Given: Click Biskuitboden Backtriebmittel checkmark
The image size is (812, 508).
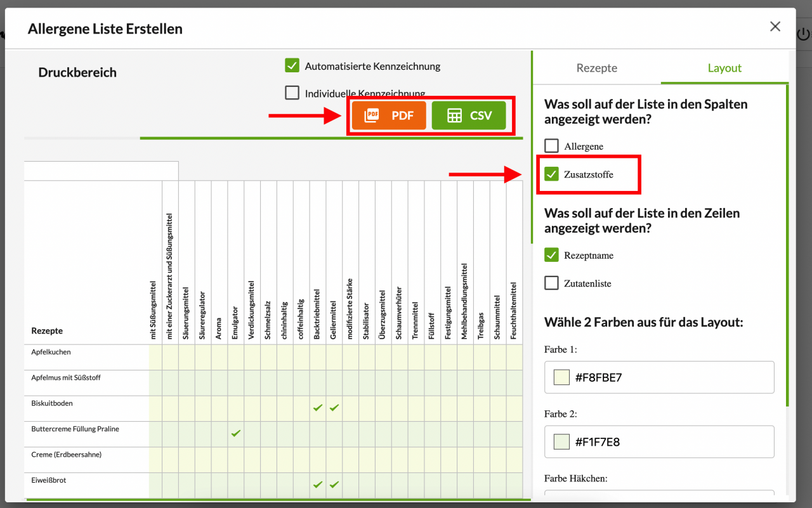Looking at the screenshot, I should click(x=318, y=408).
